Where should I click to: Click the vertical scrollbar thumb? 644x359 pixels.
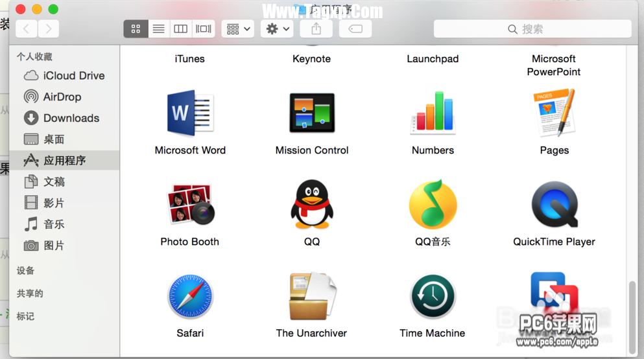(632, 318)
